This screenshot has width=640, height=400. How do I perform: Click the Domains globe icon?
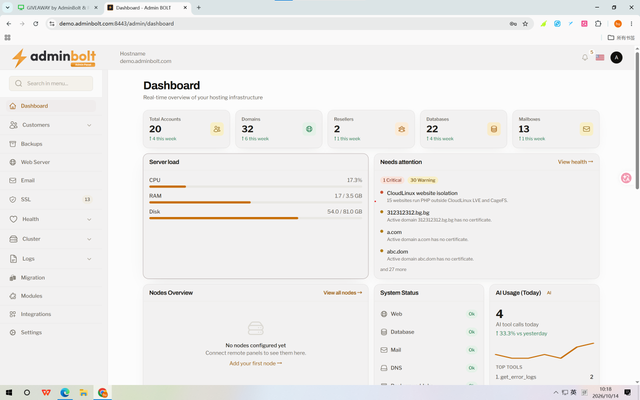coord(309,129)
